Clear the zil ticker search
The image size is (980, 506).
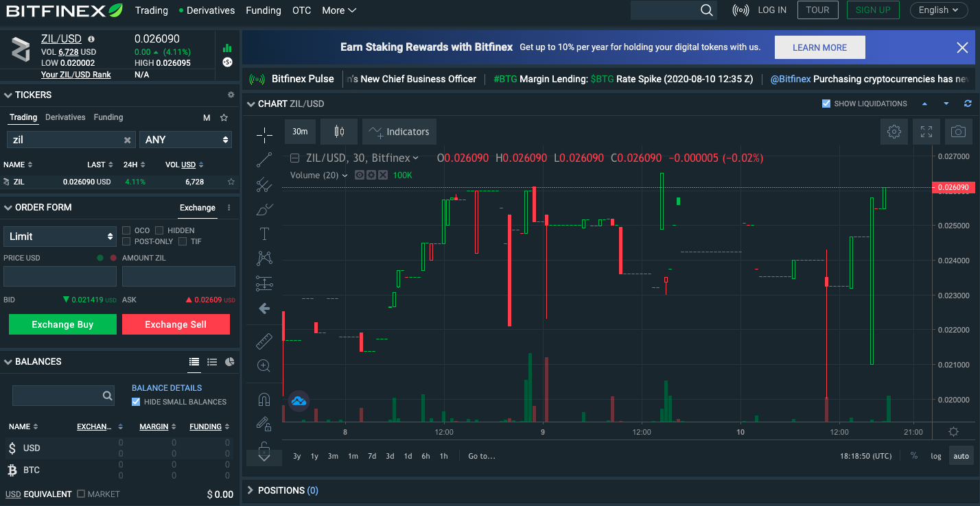coord(127,140)
